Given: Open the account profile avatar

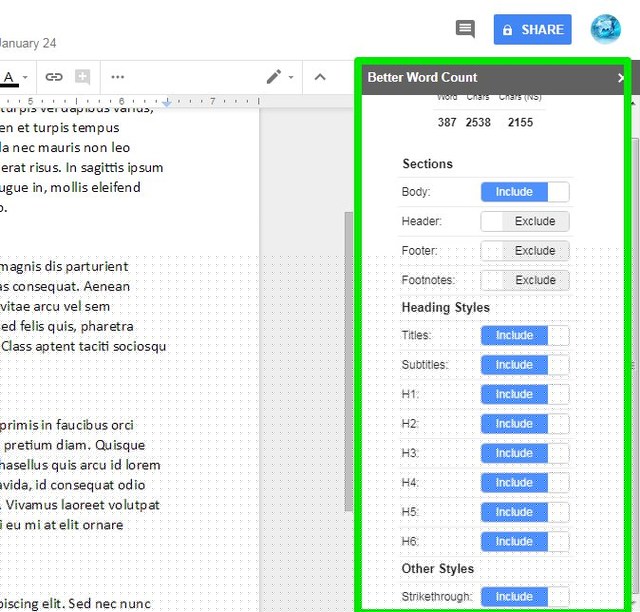Looking at the screenshot, I should coord(606,29).
